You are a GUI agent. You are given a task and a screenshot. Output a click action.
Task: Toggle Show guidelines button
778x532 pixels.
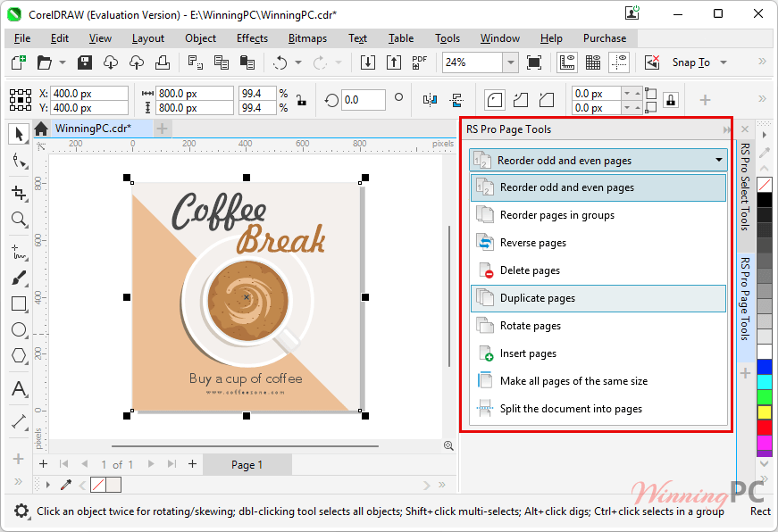(619, 62)
